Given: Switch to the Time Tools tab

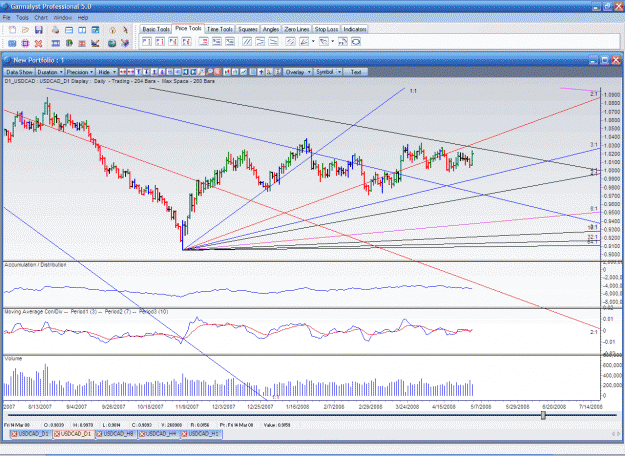Looking at the screenshot, I should point(220,29).
